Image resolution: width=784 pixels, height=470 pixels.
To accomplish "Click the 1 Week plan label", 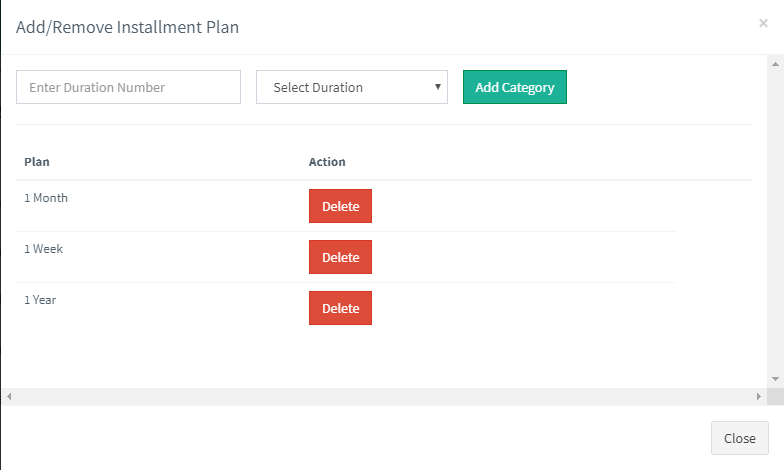I will pos(43,249).
